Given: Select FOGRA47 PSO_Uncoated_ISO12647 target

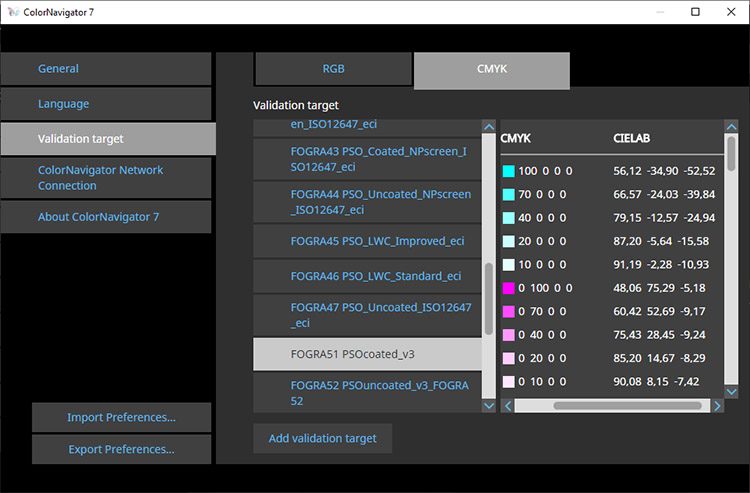Looking at the screenshot, I should point(367,315).
